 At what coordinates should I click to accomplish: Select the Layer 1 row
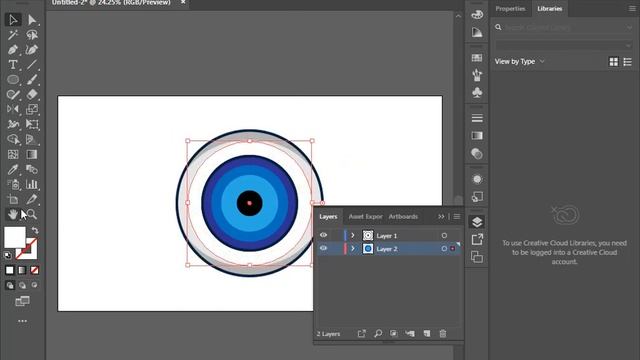(389, 236)
